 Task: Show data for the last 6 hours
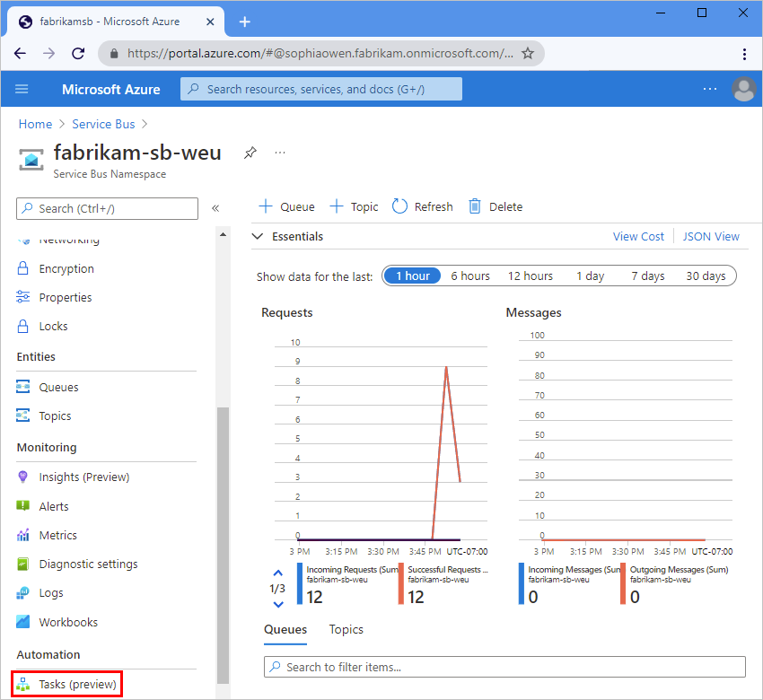pos(469,276)
